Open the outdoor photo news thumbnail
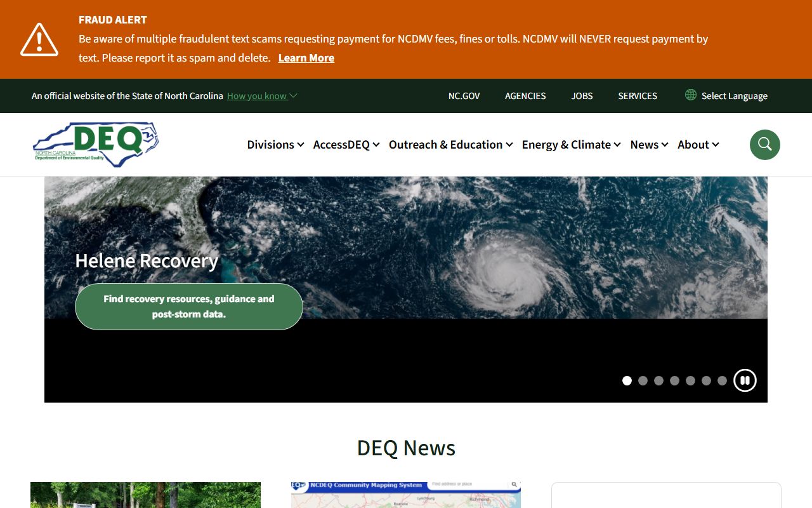The width and height of the screenshot is (812, 508). pos(145,495)
